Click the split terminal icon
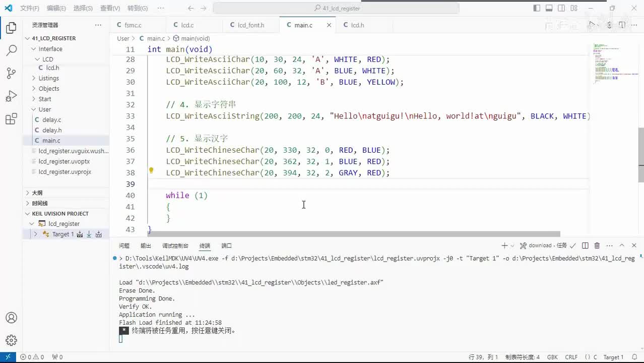Viewport: 644px width, 363px height. (x=585, y=246)
